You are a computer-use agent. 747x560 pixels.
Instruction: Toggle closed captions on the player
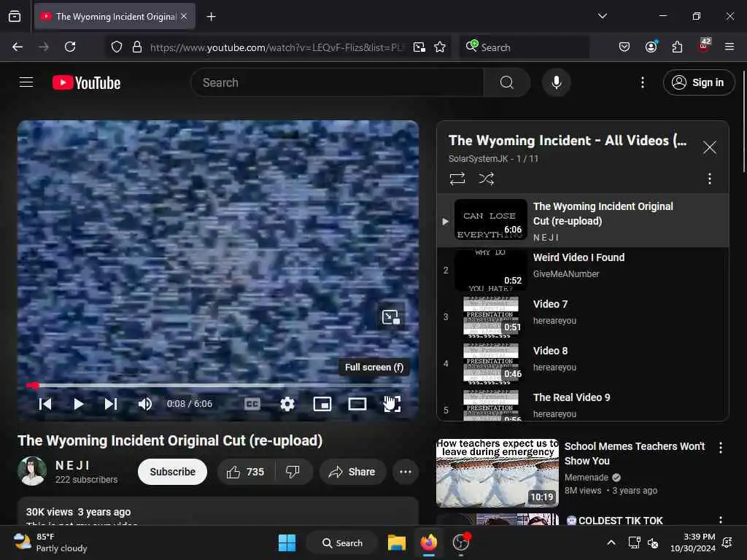point(252,404)
